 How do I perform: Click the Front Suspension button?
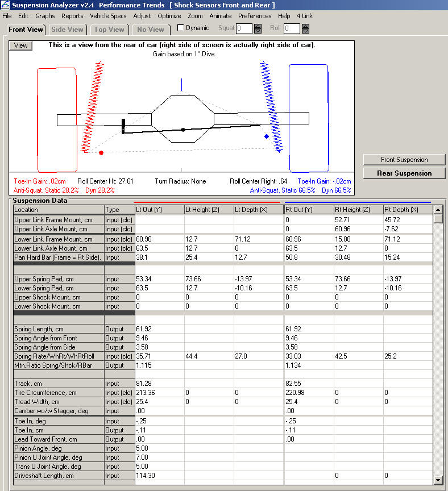404,160
